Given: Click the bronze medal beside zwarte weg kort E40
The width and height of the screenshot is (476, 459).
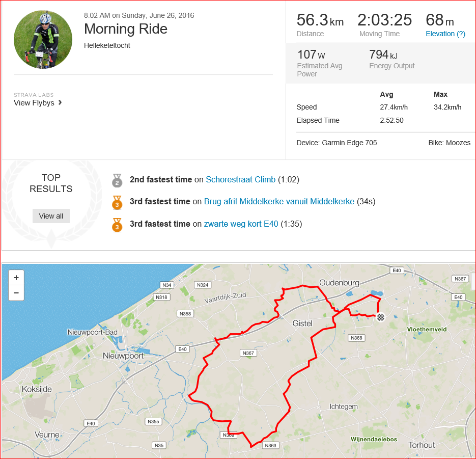Looking at the screenshot, I should point(117,225).
